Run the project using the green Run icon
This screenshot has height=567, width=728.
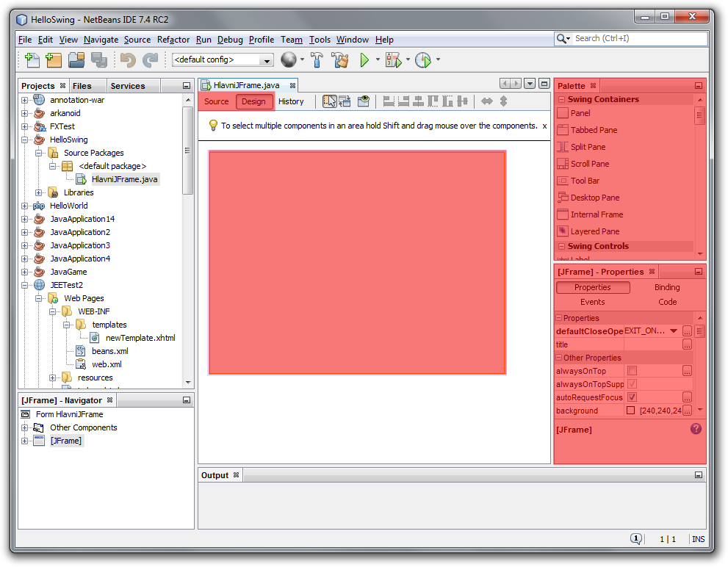(364, 60)
